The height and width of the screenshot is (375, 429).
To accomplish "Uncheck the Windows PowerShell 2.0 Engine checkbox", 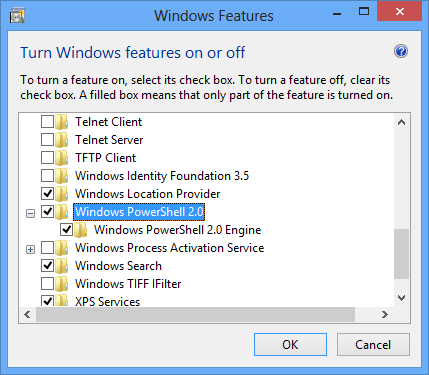I will (x=67, y=229).
